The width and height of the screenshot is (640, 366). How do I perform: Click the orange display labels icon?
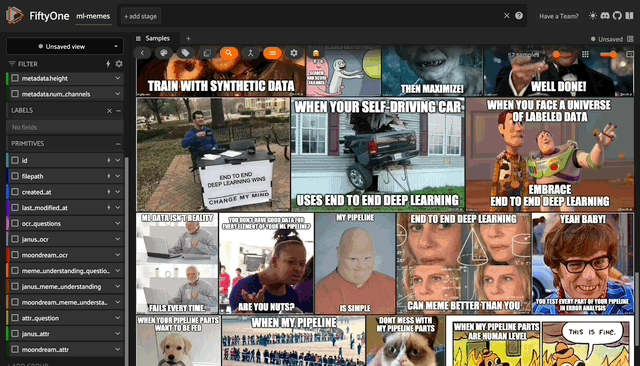[x=272, y=53]
